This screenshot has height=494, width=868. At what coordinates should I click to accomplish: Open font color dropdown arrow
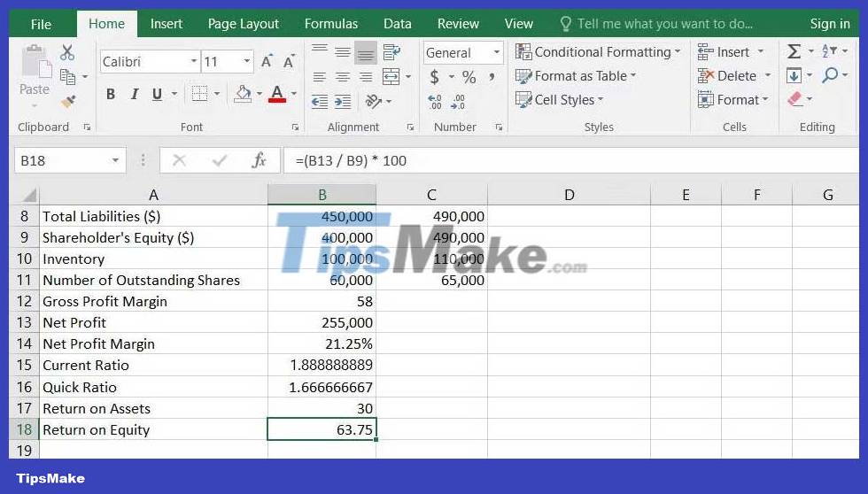point(294,94)
